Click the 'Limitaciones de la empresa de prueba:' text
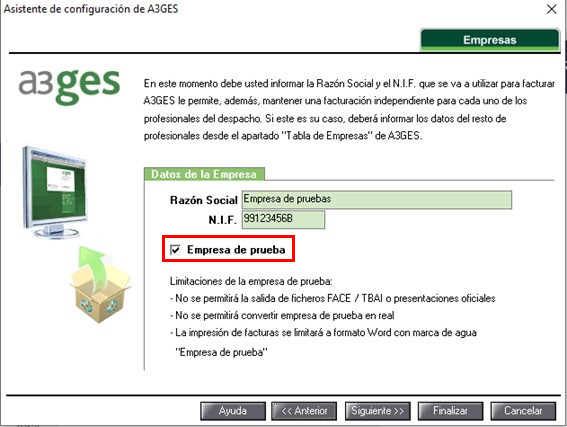 point(251,281)
